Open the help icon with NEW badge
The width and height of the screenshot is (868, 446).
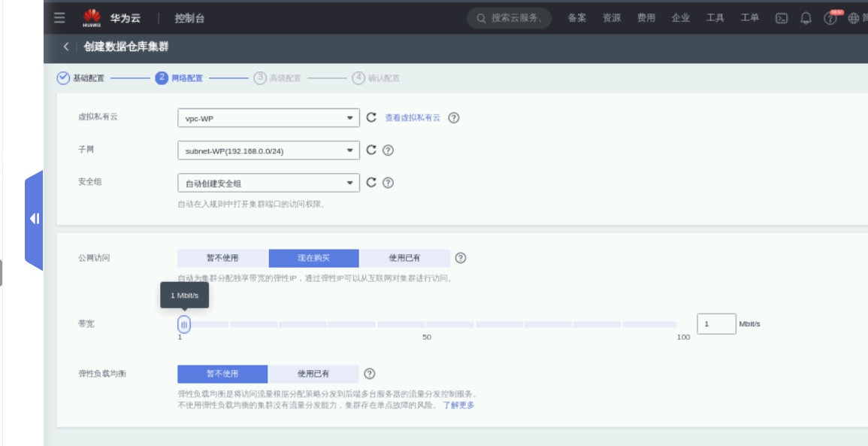coord(830,18)
